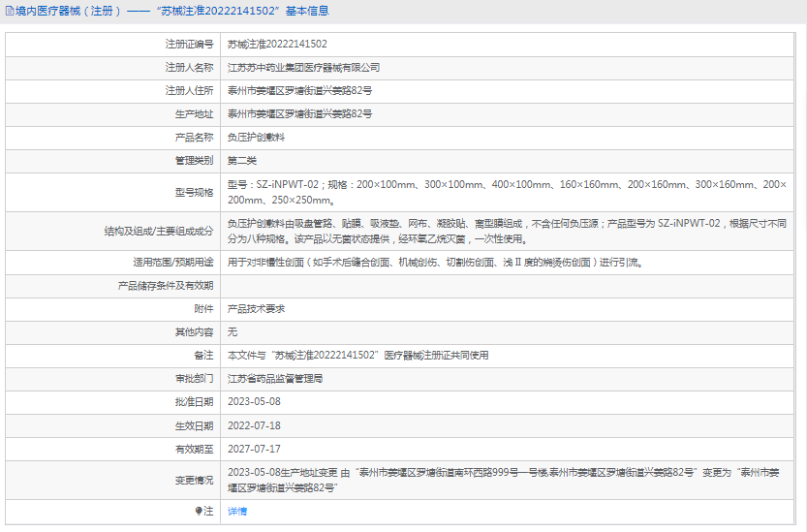Image resolution: width=807 pixels, height=532 pixels.
Task: Click the 适用范围/预期用途 label
Action: point(172,263)
